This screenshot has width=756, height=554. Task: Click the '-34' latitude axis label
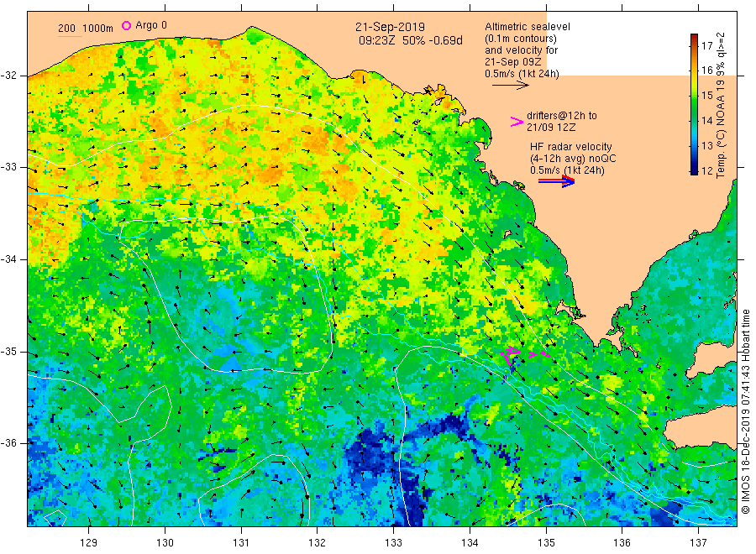coord(9,259)
